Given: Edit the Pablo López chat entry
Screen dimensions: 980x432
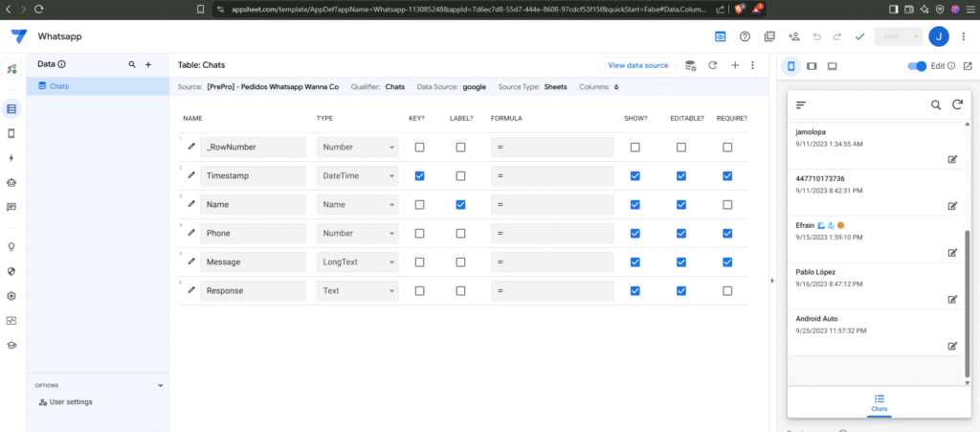Looking at the screenshot, I should (952, 300).
